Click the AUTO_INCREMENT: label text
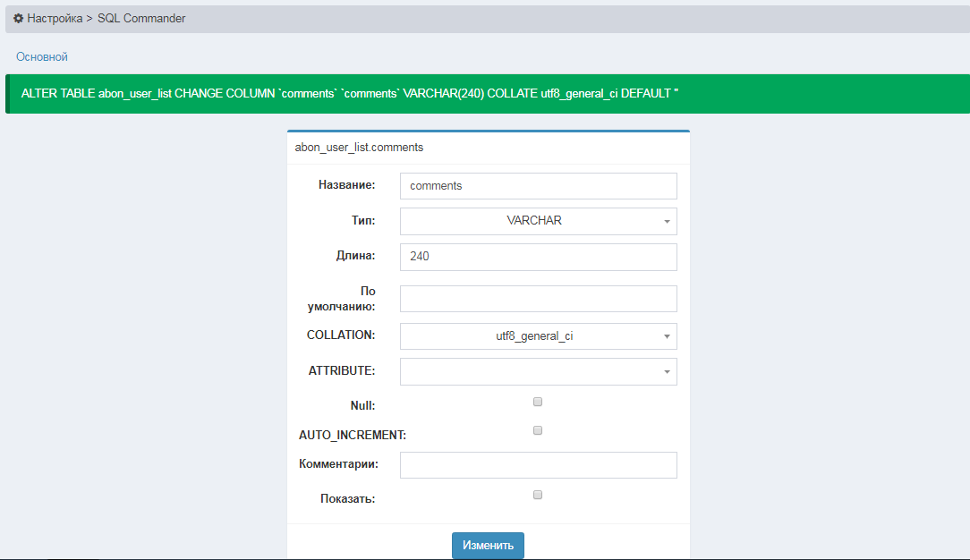 pos(352,436)
